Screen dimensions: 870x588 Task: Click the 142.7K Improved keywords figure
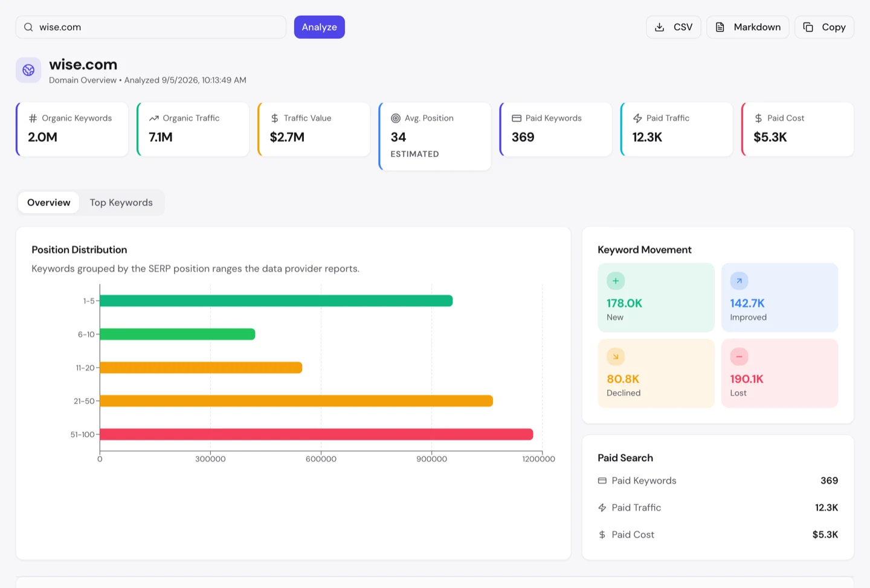pyautogui.click(x=747, y=303)
